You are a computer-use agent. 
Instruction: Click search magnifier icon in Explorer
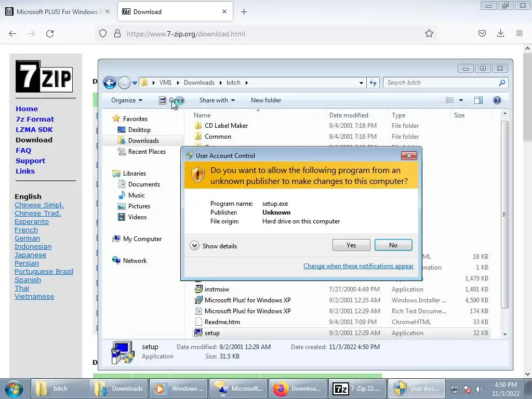tap(502, 83)
